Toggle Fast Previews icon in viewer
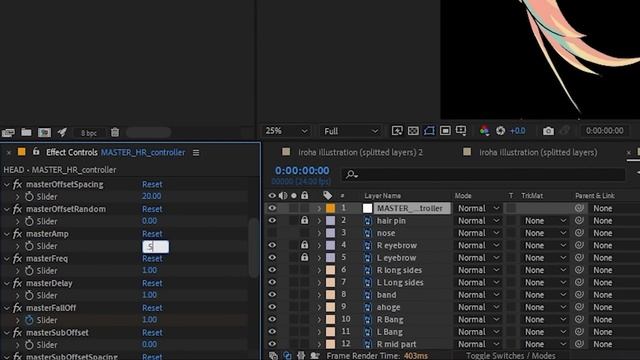Image resolution: width=640 pixels, height=360 pixels. coord(397,131)
